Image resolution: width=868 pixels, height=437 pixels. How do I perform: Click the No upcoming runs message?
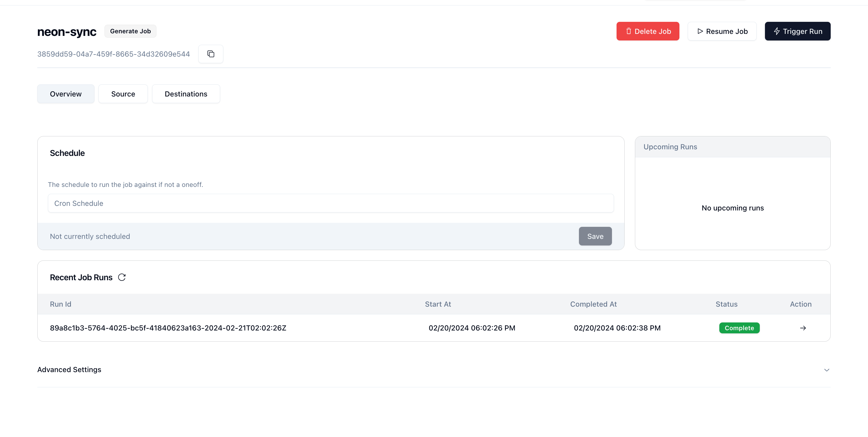pyautogui.click(x=733, y=208)
